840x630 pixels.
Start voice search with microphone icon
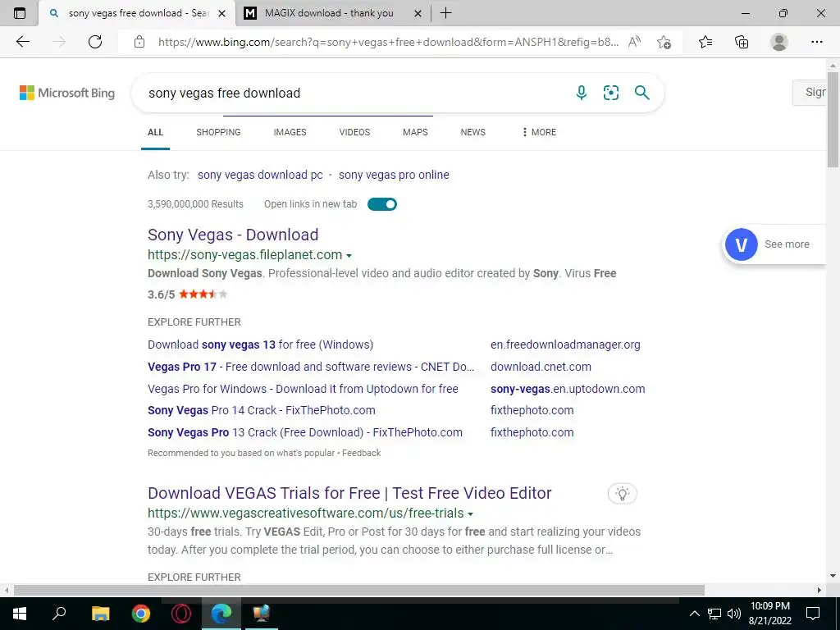point(582,93)
